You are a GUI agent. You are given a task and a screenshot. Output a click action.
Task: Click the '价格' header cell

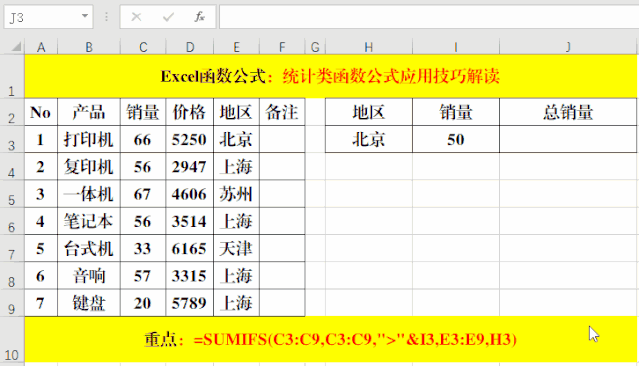[x=189, y=112]
